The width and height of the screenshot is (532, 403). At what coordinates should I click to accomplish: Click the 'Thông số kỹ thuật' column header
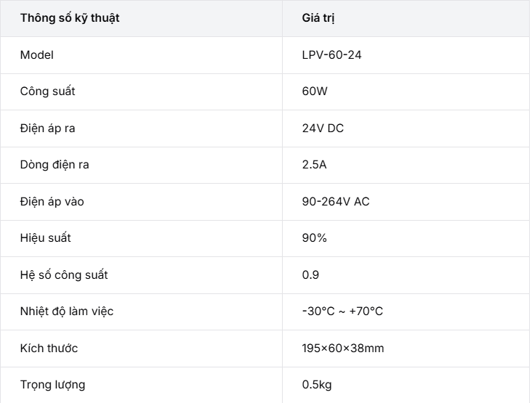point(70,18)
